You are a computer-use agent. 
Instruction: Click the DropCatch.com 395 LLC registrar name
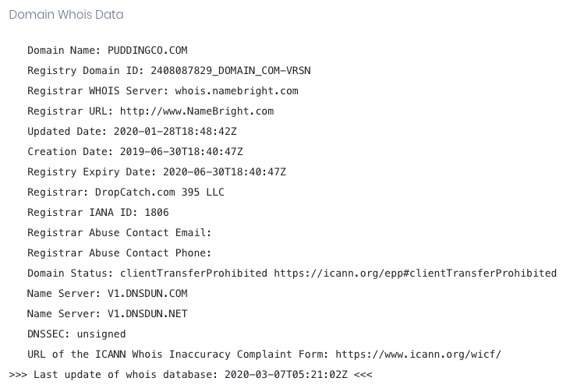point(161,192)
